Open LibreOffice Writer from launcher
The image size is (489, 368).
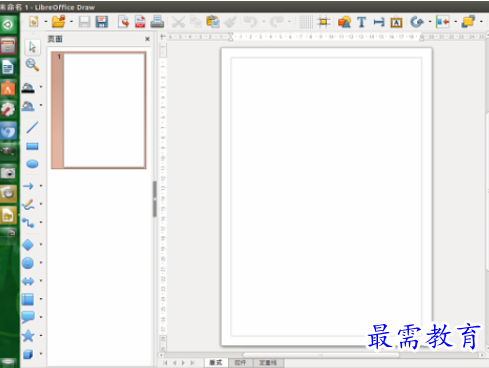pyautogui.click(x=8, y=67)
